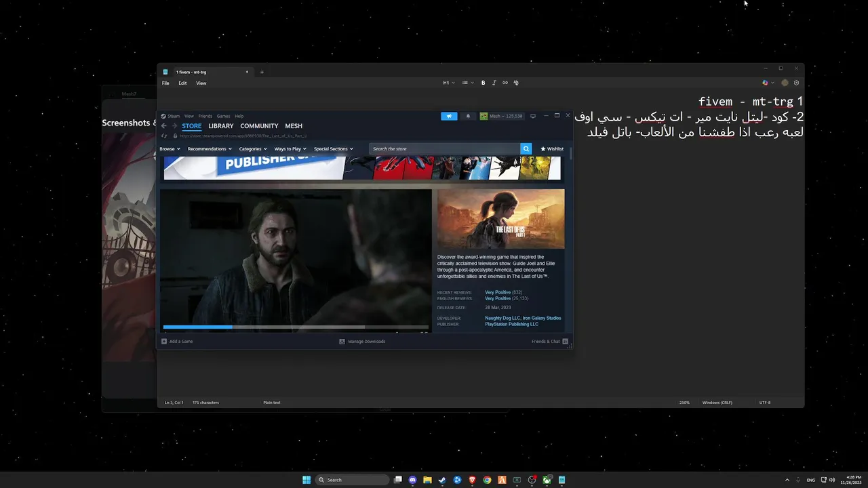868x488 pixels.
Task: Open Google Chrome from the taskbar
Action: (487, 480)
